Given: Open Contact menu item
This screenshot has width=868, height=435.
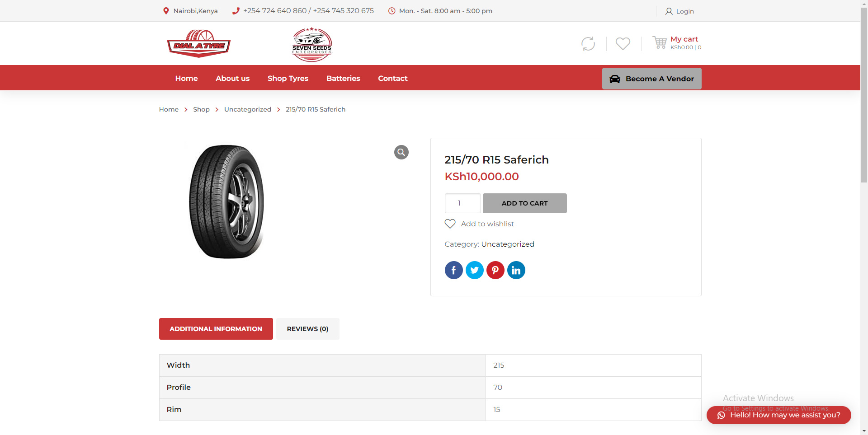Looking at the screenshot, I should (393, 78).
